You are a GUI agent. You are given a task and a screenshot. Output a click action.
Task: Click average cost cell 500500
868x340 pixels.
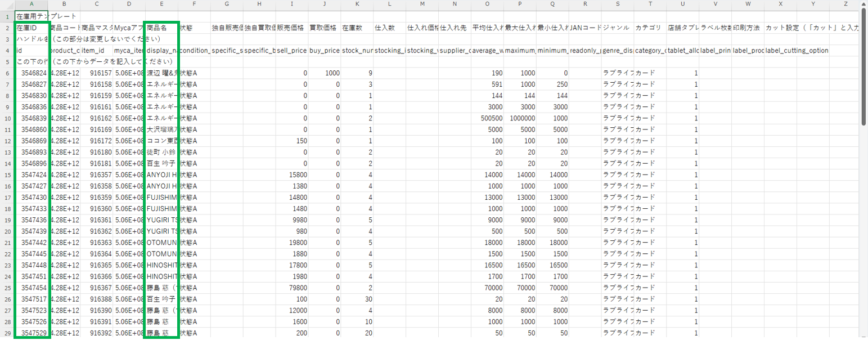coord(487,118)
